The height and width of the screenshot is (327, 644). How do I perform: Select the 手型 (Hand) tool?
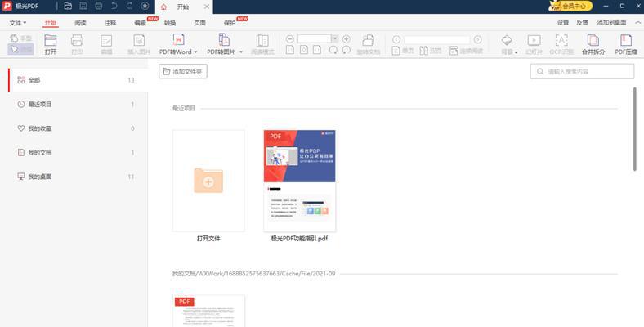pos(20,38)
